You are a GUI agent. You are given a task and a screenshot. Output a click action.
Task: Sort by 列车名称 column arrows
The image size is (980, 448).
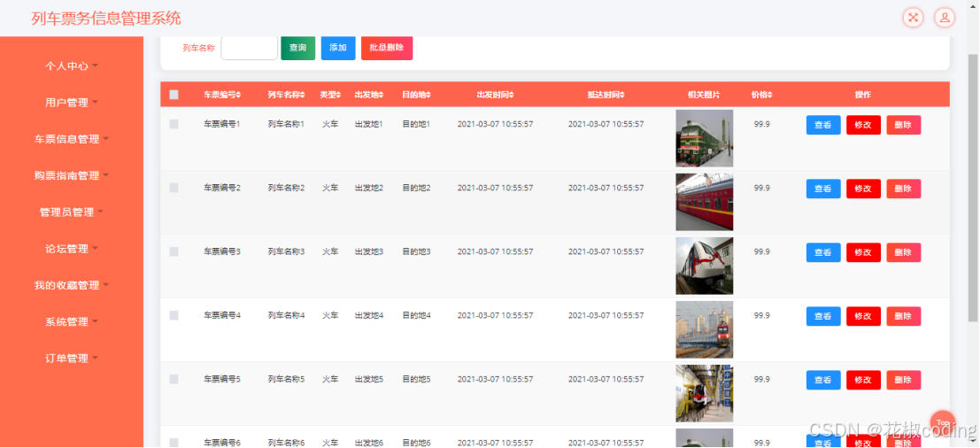[303, 95]
